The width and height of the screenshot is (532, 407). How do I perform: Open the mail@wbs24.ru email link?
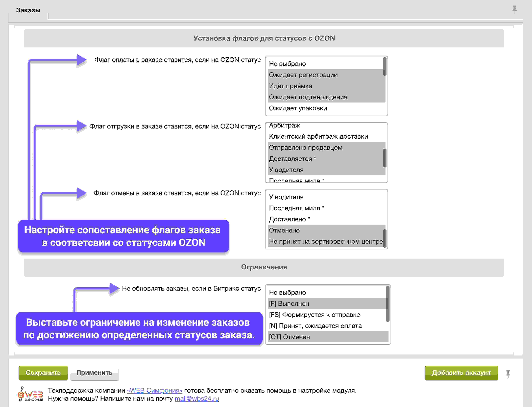(x=197, y=399)
